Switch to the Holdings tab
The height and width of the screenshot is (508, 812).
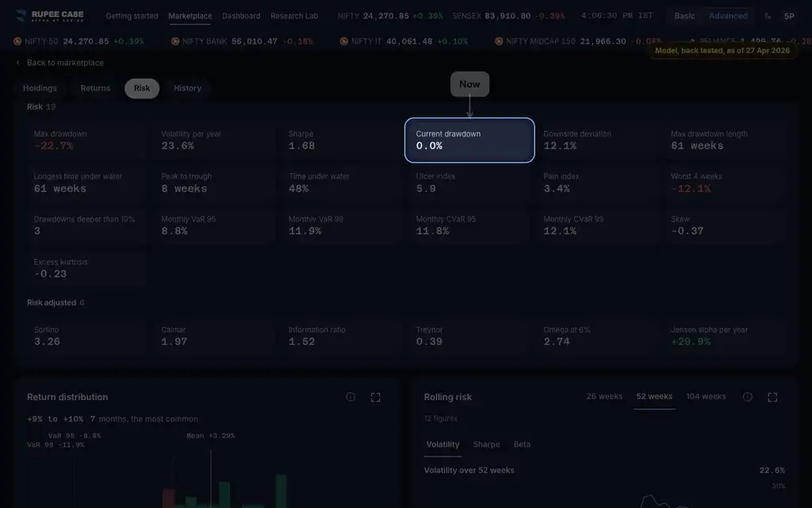(40, 88)
